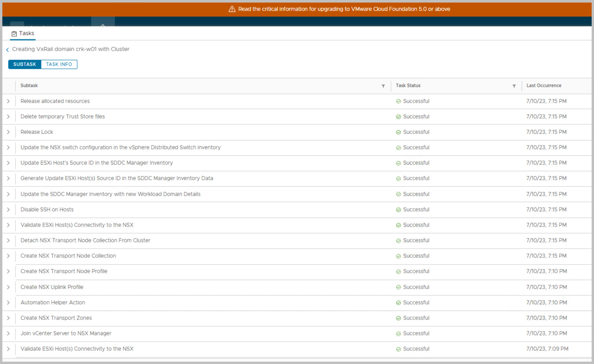594x364 pixels.
Task: Click the Last Occurrence column header
Action: 543,85
